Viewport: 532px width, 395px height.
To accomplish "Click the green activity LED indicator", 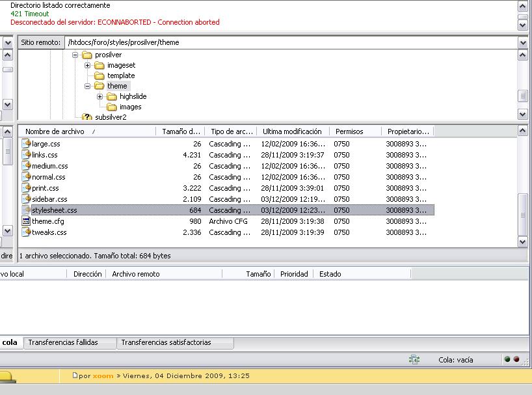I will [x=507, y=359].
